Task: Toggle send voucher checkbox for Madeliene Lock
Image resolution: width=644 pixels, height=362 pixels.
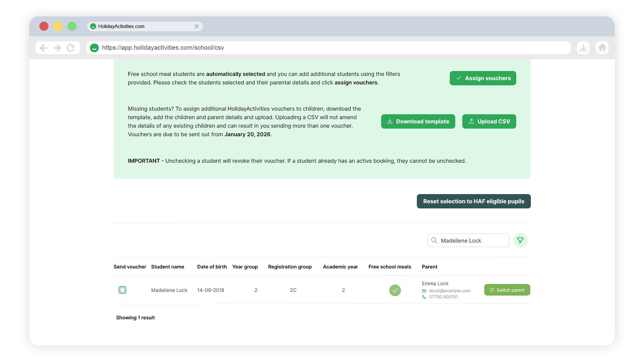Action: (x=122, y=290)
